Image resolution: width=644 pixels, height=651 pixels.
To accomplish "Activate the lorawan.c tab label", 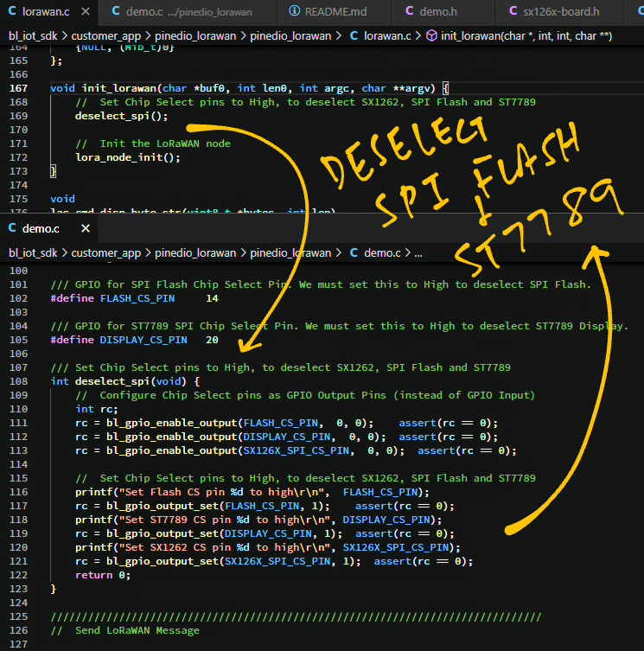I will [45, 12].
